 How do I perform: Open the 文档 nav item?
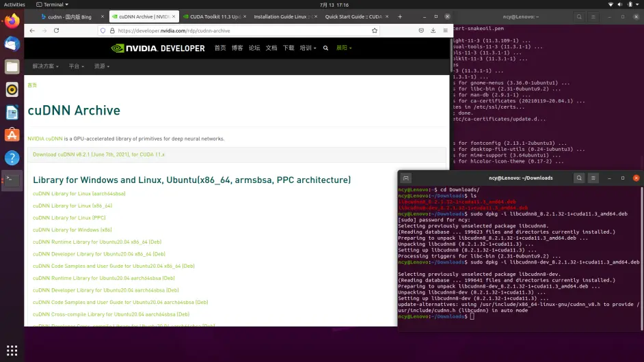pos(271,48)
